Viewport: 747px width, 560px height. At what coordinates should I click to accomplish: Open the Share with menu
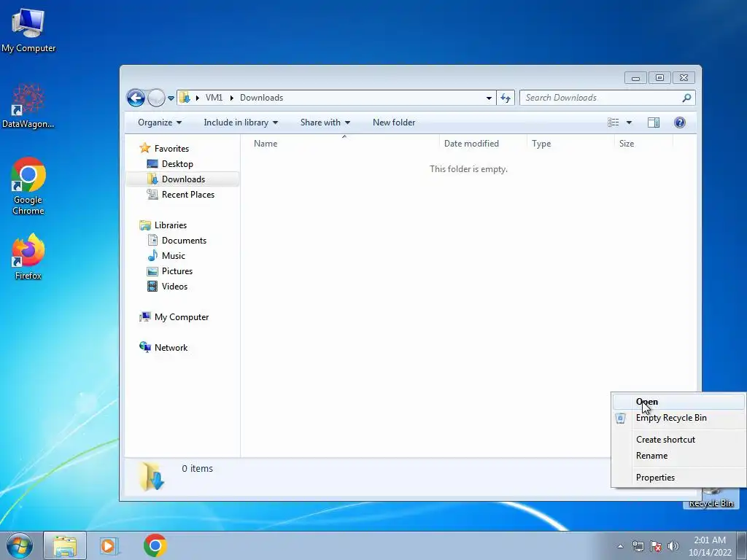click(x=325, y=122)
